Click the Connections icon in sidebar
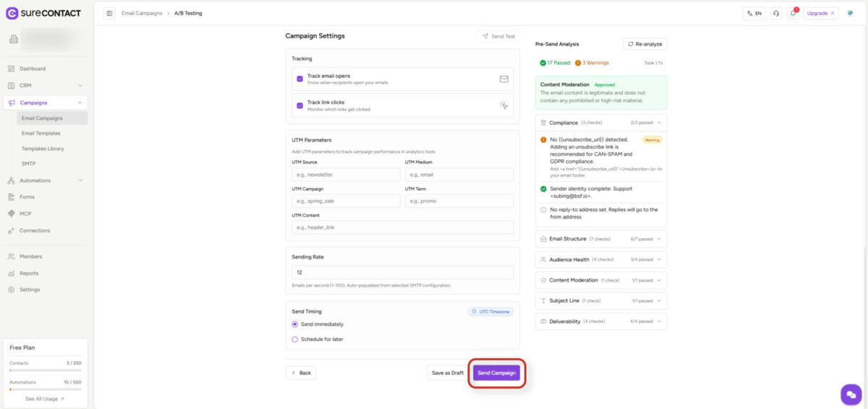The height and width of the screenshot is (409, 868). (12, 230)
